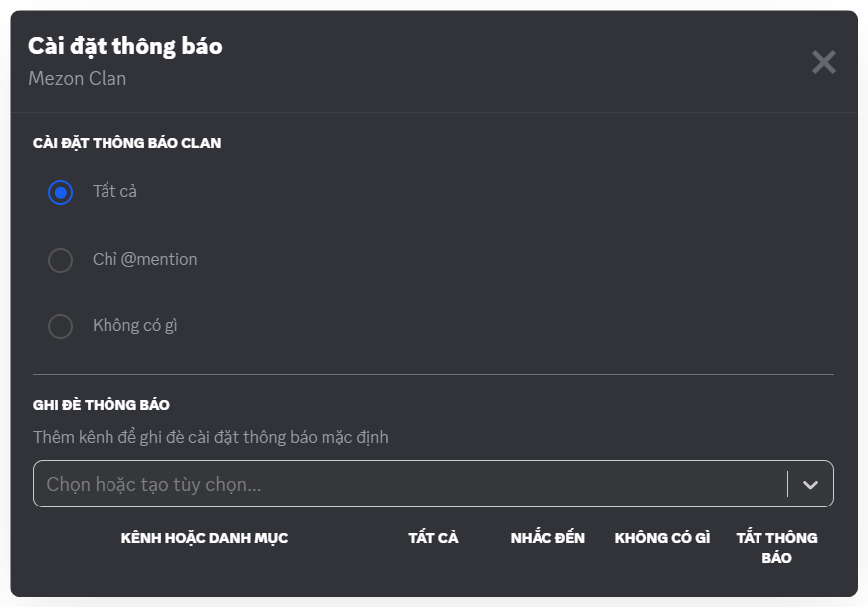
Task: Click the 'Tất cả' radio option label
Action: coord(114,191)
